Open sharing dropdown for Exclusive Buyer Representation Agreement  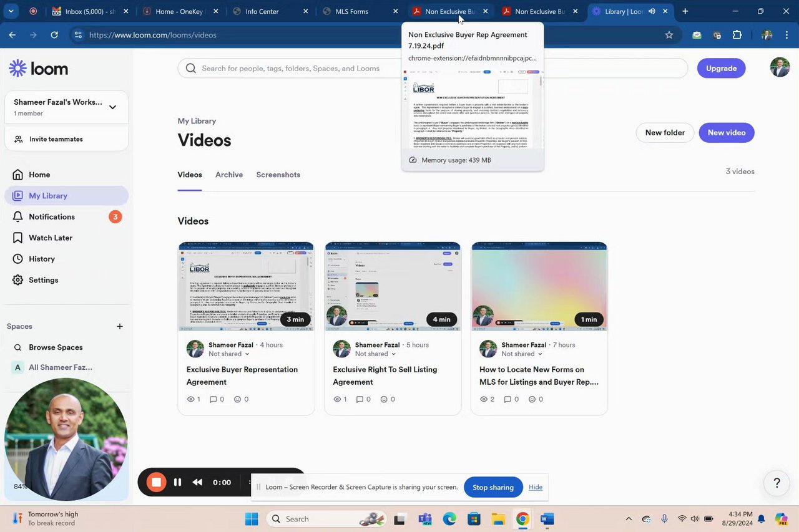tap(229, 354)
